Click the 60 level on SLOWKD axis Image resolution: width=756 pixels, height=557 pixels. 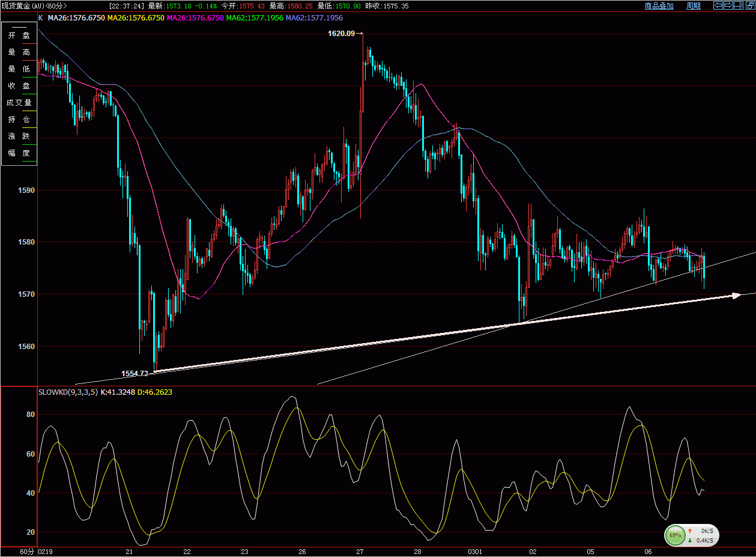tap(31, 454)
